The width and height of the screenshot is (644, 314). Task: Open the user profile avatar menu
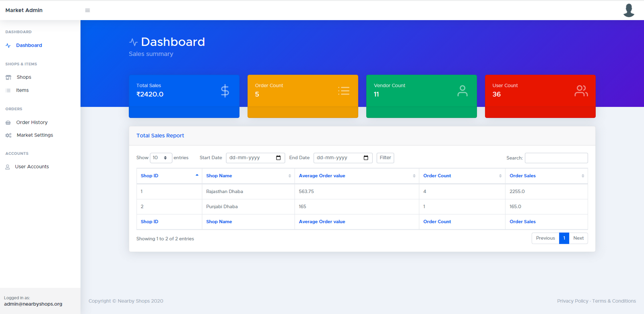point(629,10)
